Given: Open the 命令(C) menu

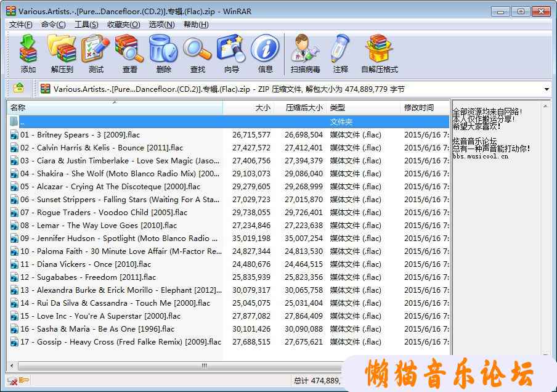Looking at the screenshot, I should 53,25.
